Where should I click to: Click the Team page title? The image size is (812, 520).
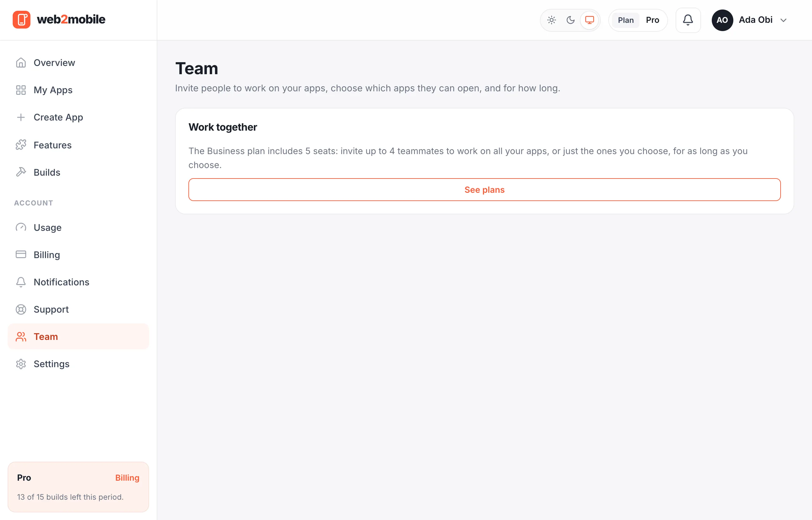197,68
